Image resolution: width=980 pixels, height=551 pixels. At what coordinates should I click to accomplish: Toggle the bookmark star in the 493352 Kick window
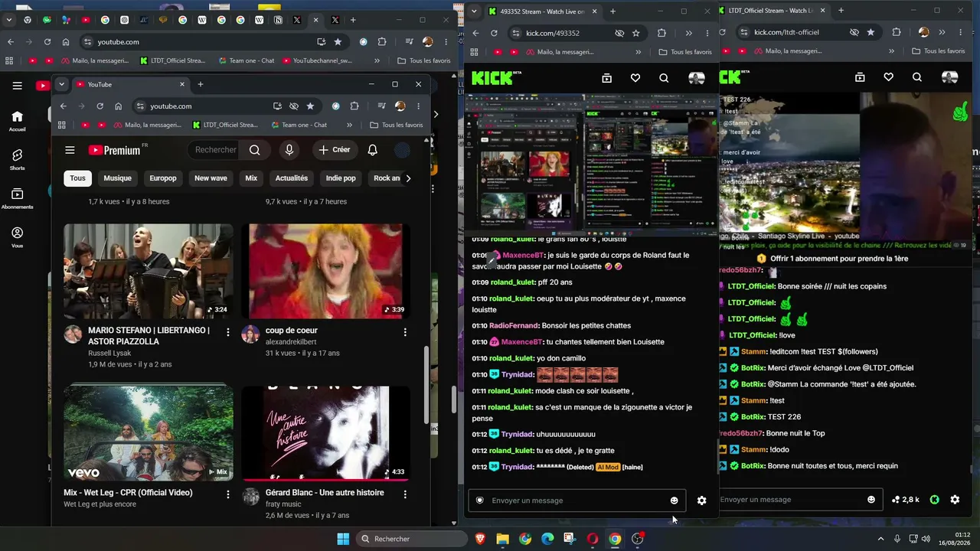[635, 33]
